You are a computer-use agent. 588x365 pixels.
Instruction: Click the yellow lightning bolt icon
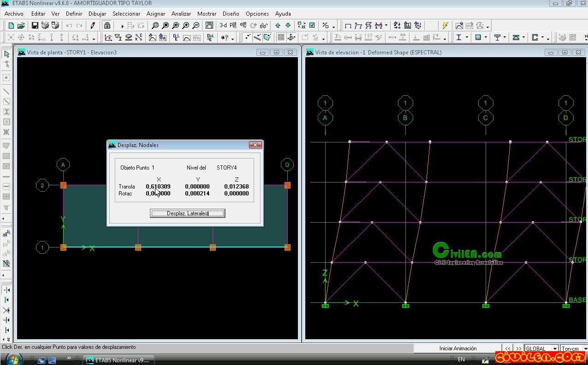click(445, 25)
